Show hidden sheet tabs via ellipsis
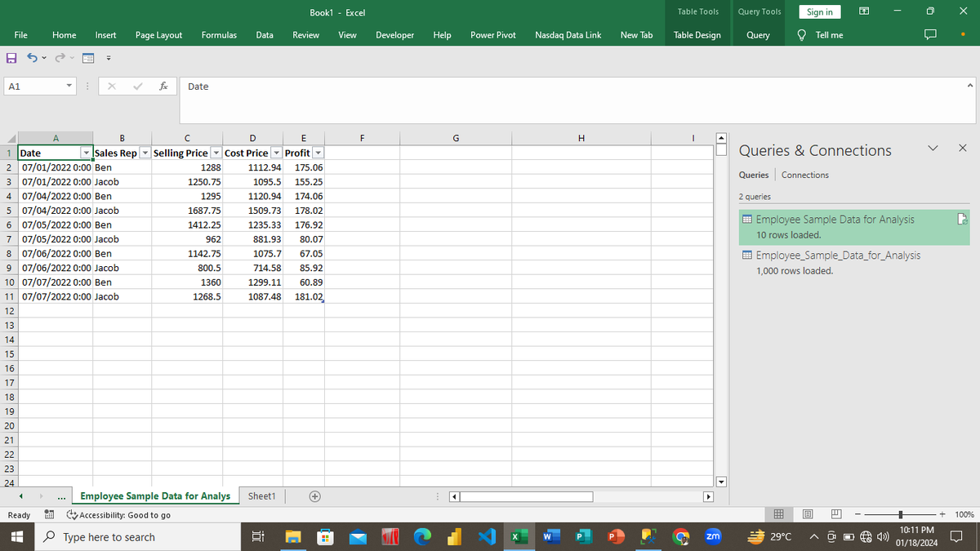980x551 pixels. pos(63,497)
